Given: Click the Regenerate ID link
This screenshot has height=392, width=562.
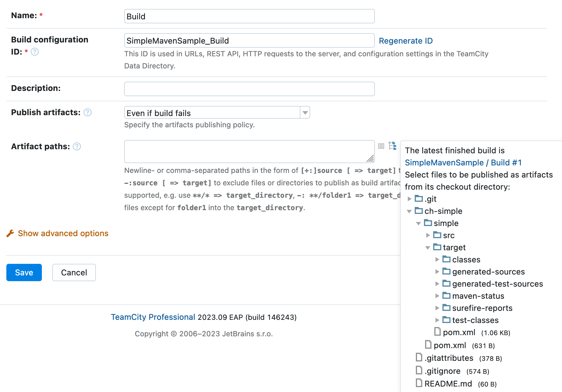Looking at the screenshot, I should coord(405,41).
